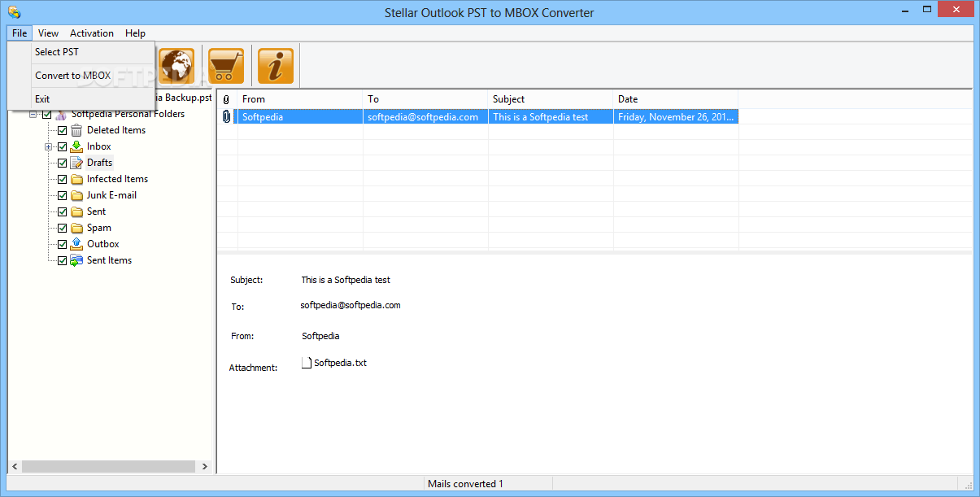Image resolution: width=980 pixels, height=497 pixels.
Task: Select the Junk E-mail folder label
Action: [112, 195]
